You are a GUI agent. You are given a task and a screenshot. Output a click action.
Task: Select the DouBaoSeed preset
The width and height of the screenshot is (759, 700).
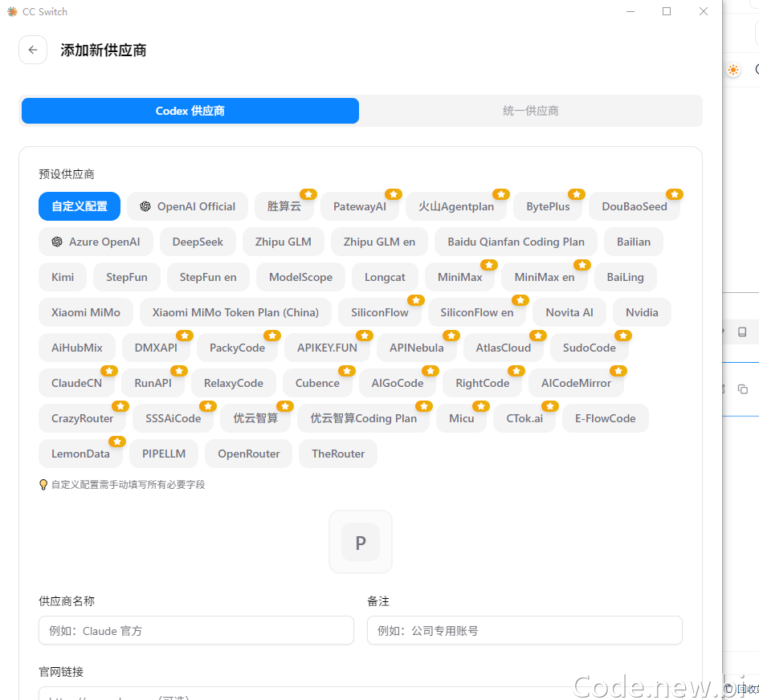point(635,206)
